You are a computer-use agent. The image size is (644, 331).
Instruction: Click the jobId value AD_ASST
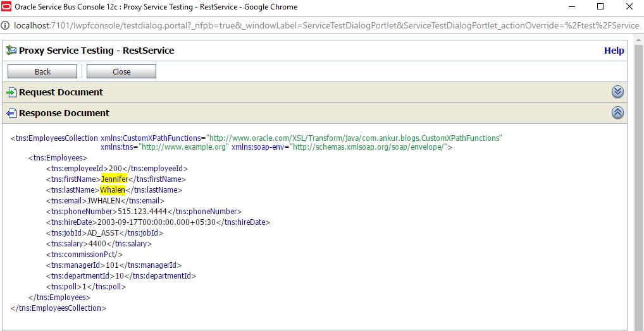[103, 233]
